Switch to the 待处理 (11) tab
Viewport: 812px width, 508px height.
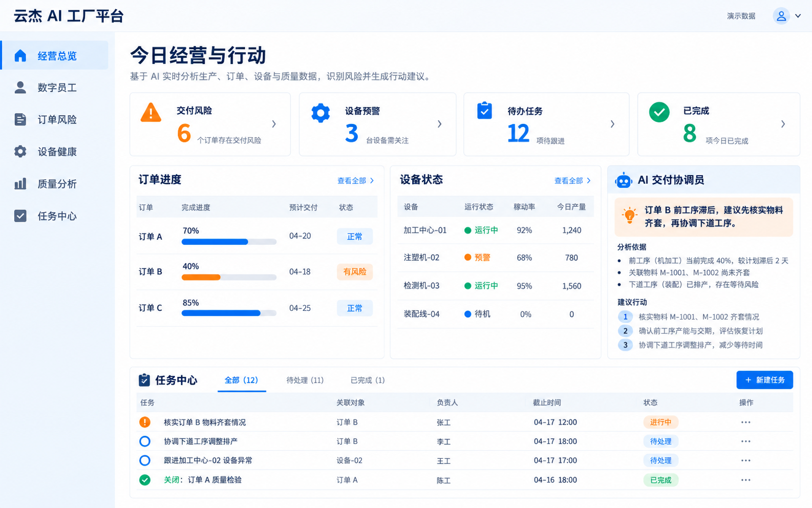(305, 380)
